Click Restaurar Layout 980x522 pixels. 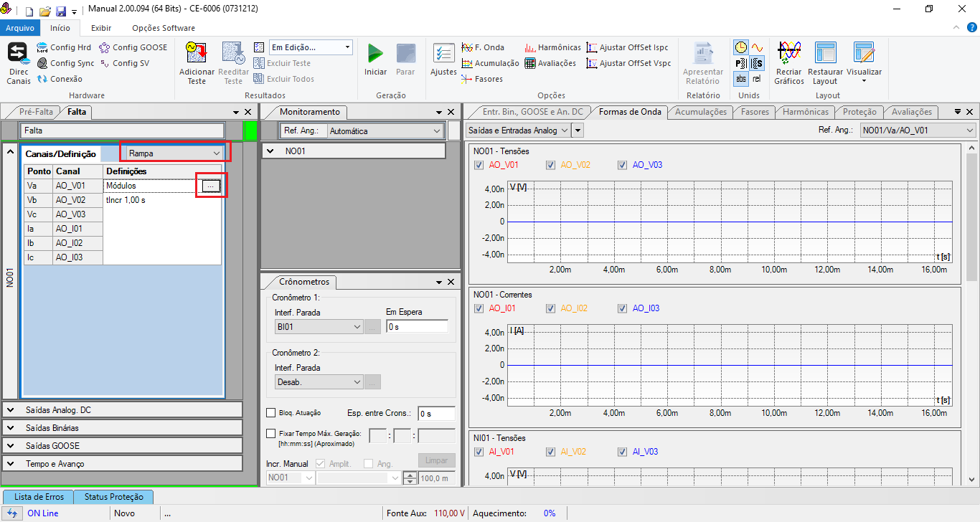pyautogui.click(x=825, y=63)
